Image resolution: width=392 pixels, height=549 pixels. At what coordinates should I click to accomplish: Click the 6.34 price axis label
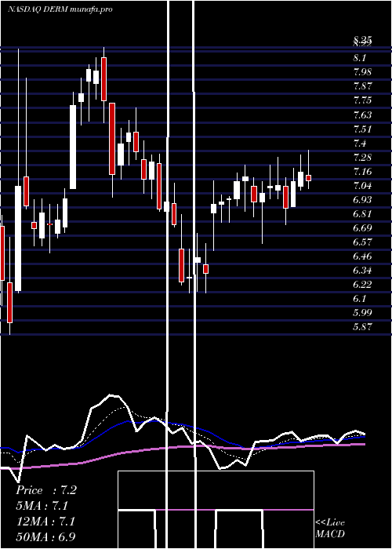point(362,271)
